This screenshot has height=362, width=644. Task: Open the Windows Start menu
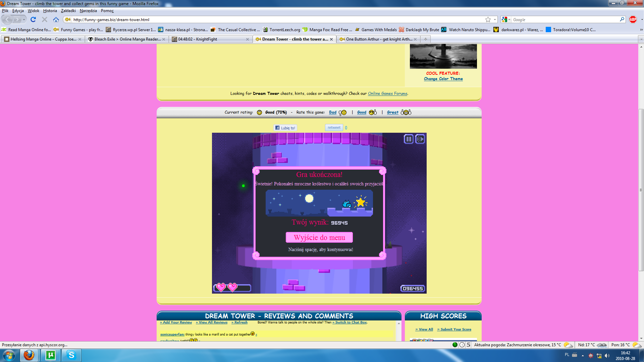9,355
